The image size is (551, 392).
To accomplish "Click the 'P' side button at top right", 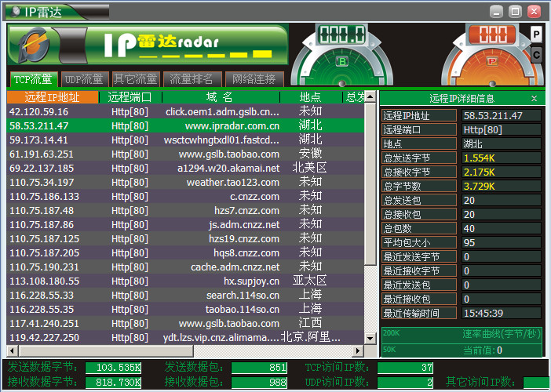I will 536,34.
